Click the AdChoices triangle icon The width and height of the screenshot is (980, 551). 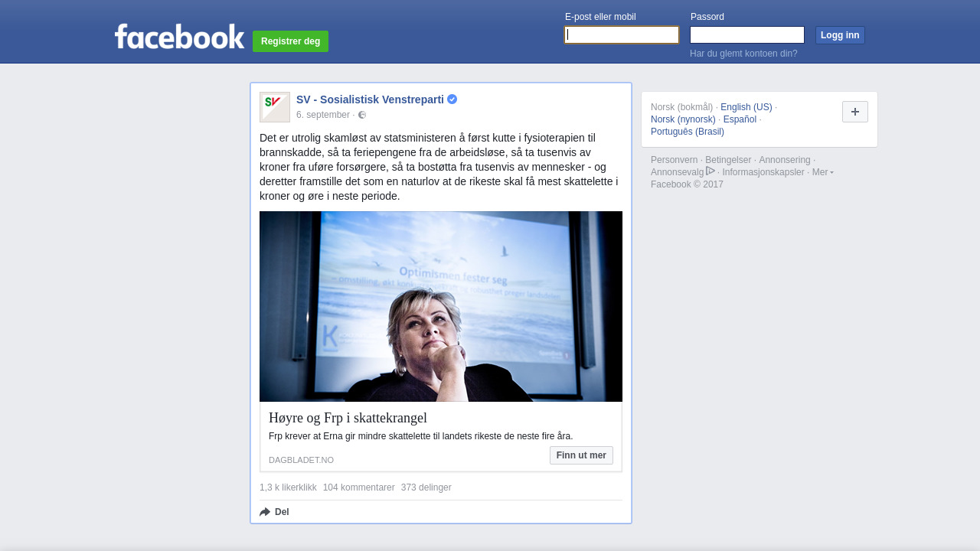710,171
